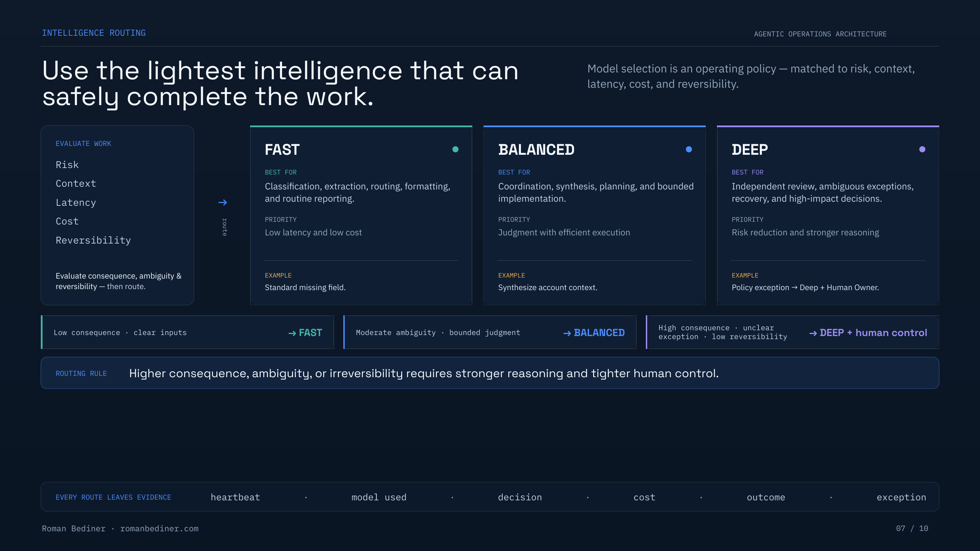The width and height of the screenshot is (980, 551).
Task: Click 'Independent review, ambiguous exceptions' description
Action: click(822, 193)
